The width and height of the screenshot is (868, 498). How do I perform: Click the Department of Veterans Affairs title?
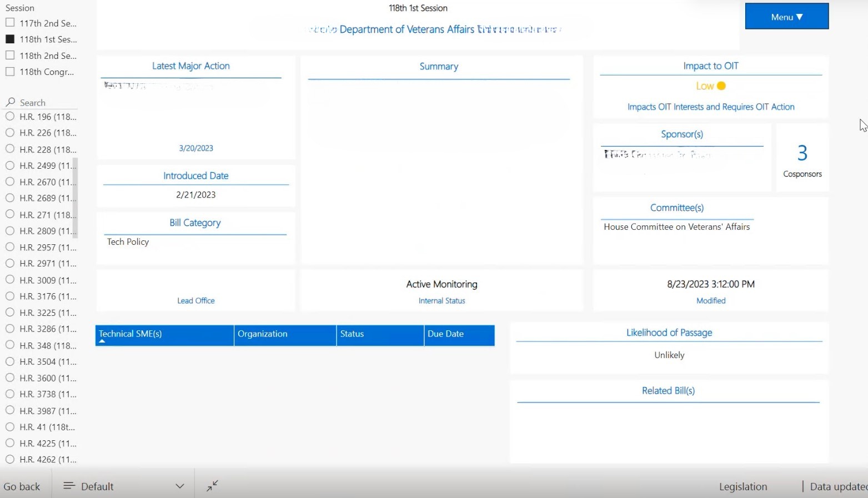pyautogui.click(x=407, y=29)
